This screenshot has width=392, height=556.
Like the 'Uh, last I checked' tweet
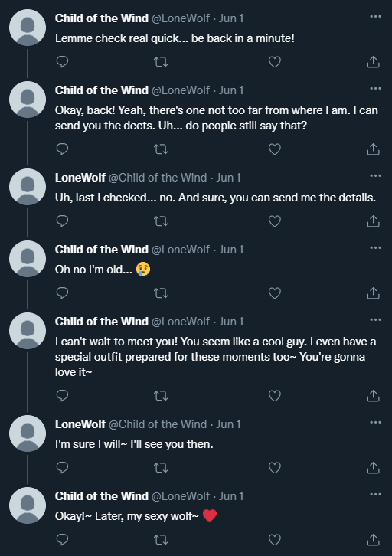(275, 221)
